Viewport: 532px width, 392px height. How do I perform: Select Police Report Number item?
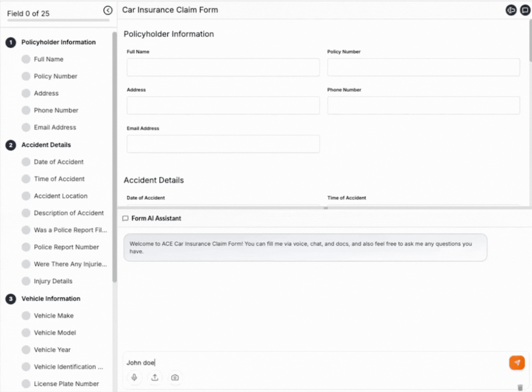[x=60, y=247]
